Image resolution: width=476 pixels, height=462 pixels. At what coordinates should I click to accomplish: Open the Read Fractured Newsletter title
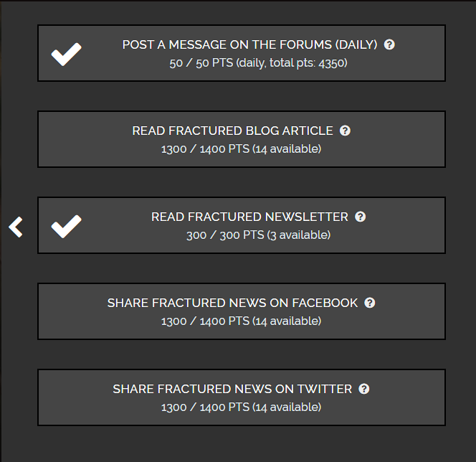point(249,217)
